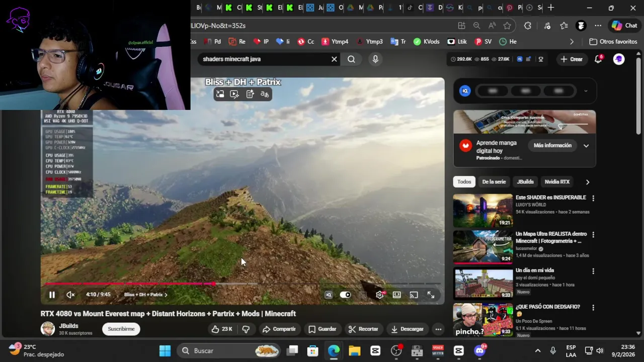644x362 pixels.
Task: Zoom out with the magnifier in address bar
Action: tap(476, 26)
